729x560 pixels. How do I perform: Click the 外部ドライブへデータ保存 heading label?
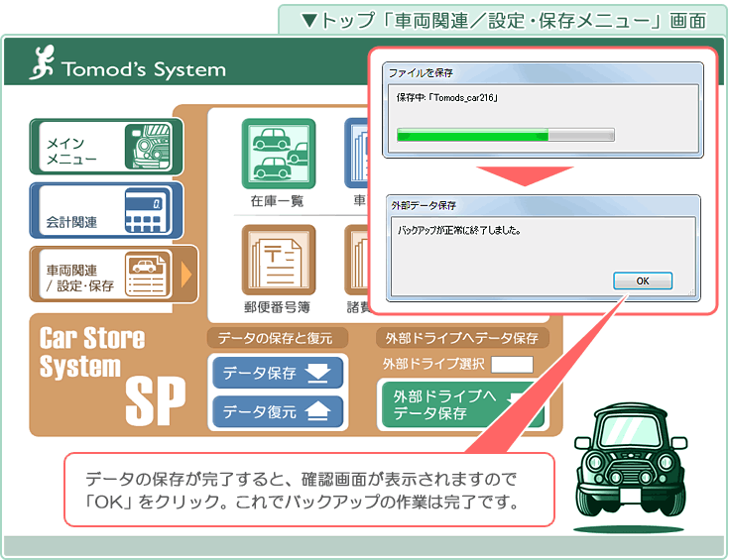(462, 338)
